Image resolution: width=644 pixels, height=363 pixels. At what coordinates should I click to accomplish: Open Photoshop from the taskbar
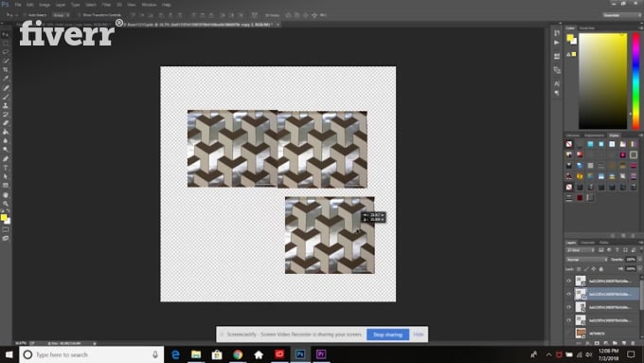click(300, 354)
